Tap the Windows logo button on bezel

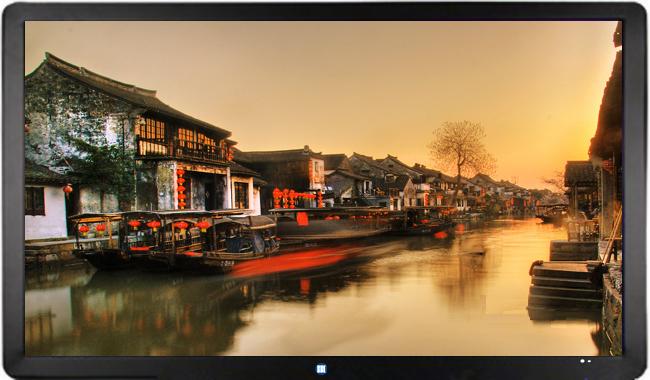coord(321,369)
